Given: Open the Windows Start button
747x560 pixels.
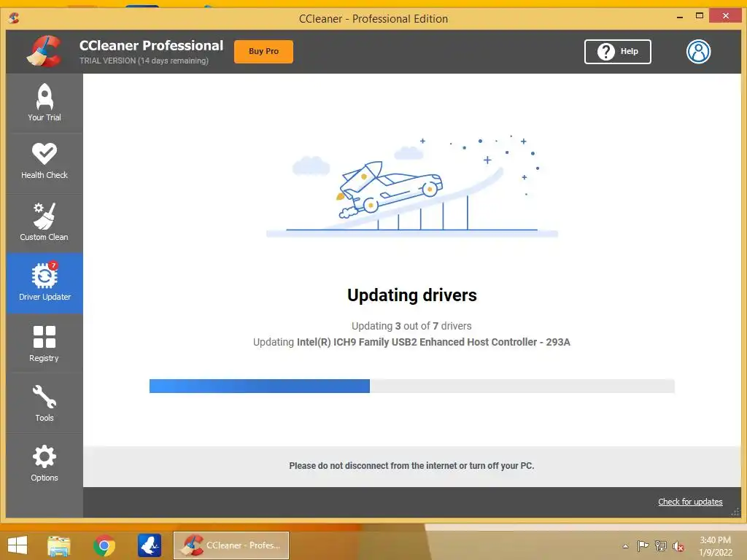Looking at the screenshot, I should pyautogui.click(x=18, y=545).
